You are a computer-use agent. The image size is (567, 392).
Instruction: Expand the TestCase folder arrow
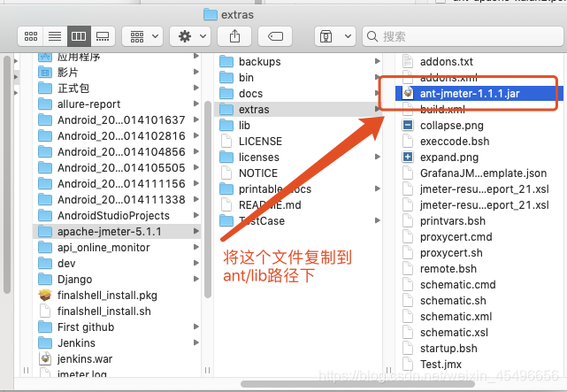pos(377,220)
